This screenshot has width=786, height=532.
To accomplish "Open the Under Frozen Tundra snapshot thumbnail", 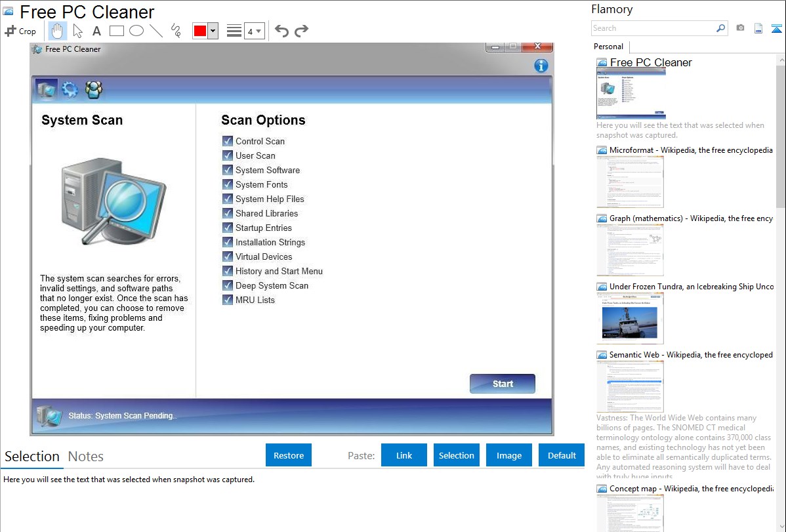I will pyautogui.click(x=630, y=318).
